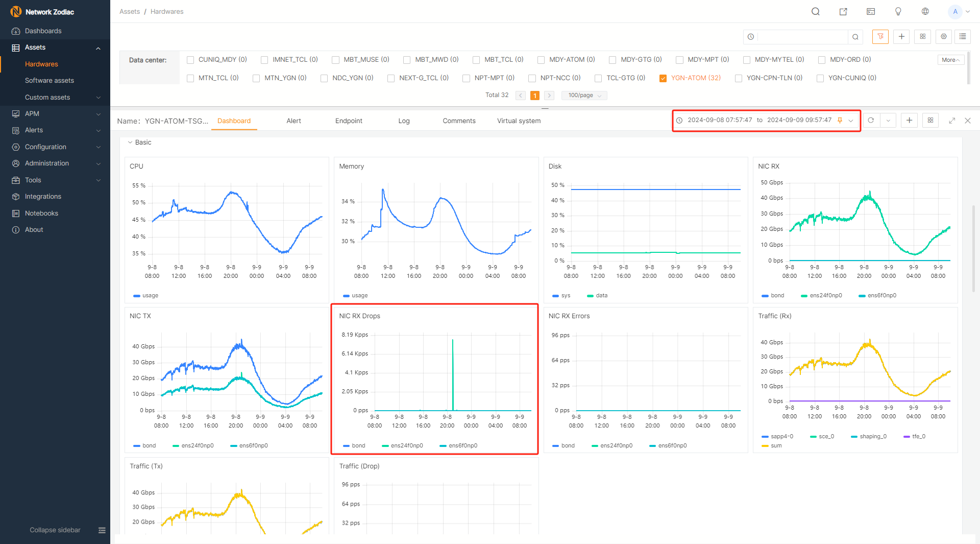Click the refresh icon beside time range

tap(871, 121)
